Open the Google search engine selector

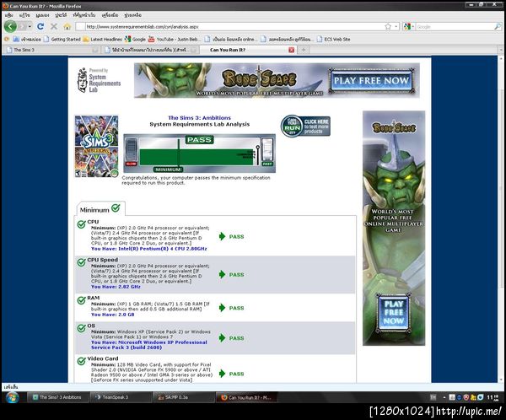coord(409,26)
